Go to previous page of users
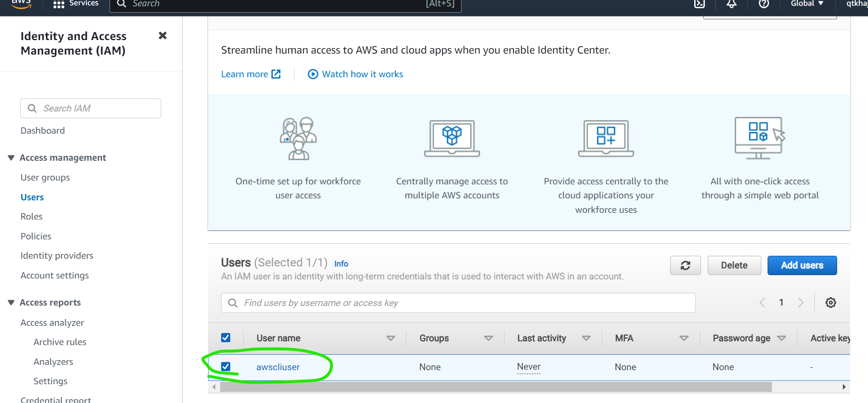The width and height of the screenshot is (868, 403). [x=762, y=303]
